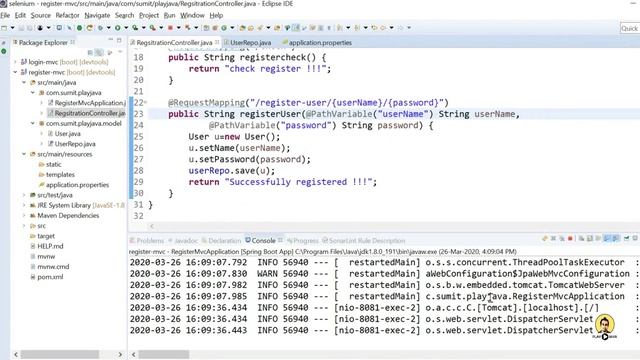This screenshot has height=360, width=640.
Task: Click the New file wizard icon
Action: point(4,28)
